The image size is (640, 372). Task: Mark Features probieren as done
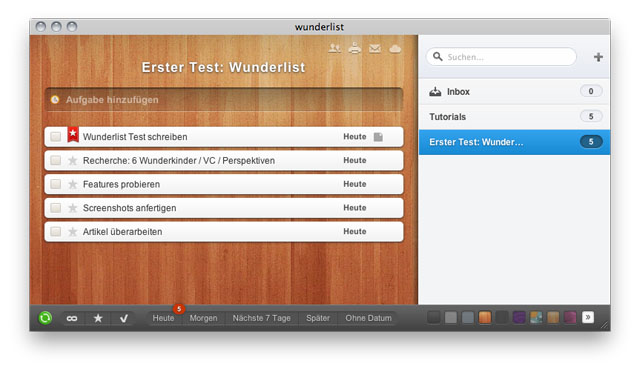(x=56, y=184)
